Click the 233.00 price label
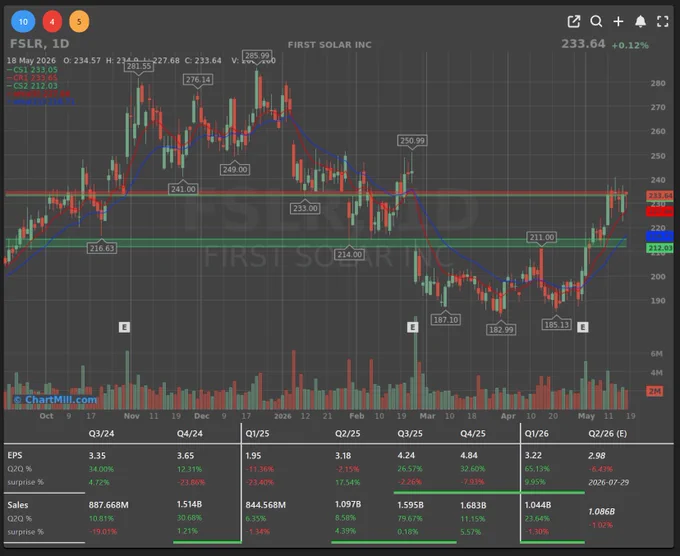 coord(305,208)
